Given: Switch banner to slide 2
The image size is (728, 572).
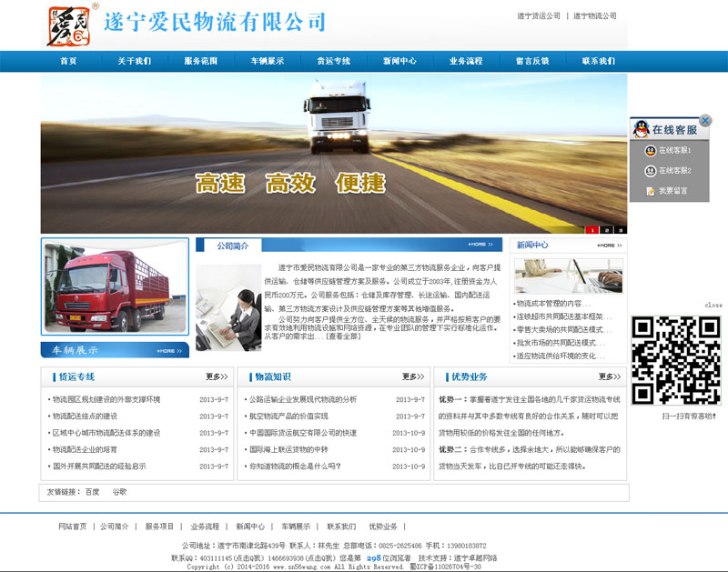Looking at the screenshot, I should (607, 229).
